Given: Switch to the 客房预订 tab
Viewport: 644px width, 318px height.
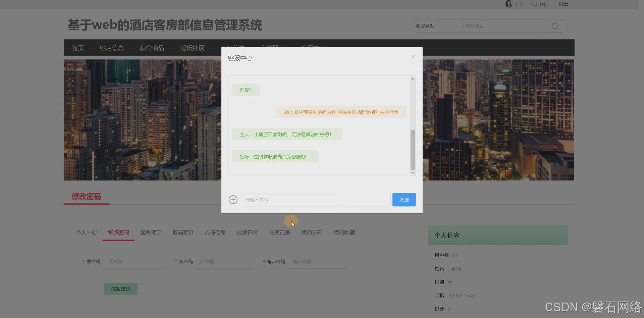Looking at the screenshot, I should coord(151,232).
